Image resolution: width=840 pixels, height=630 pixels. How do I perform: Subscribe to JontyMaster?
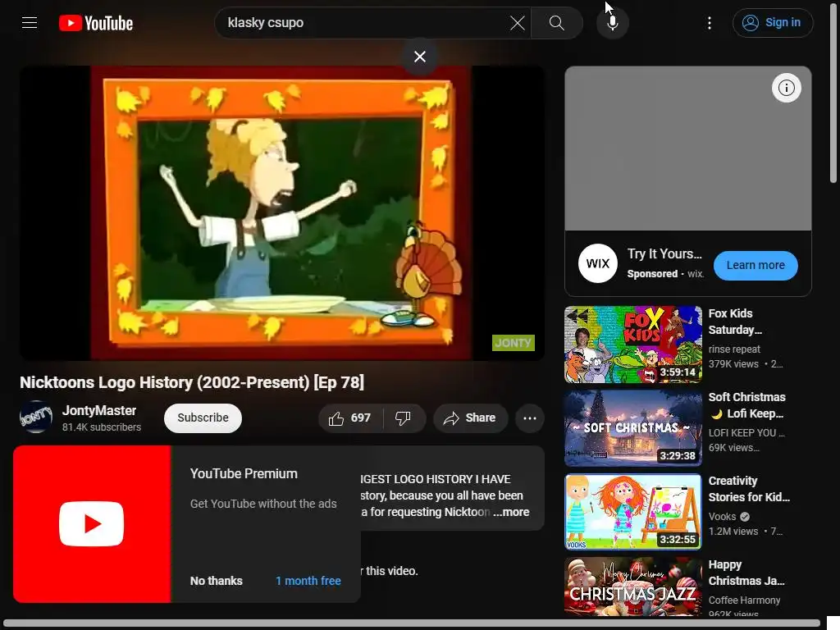click(203, 418)
